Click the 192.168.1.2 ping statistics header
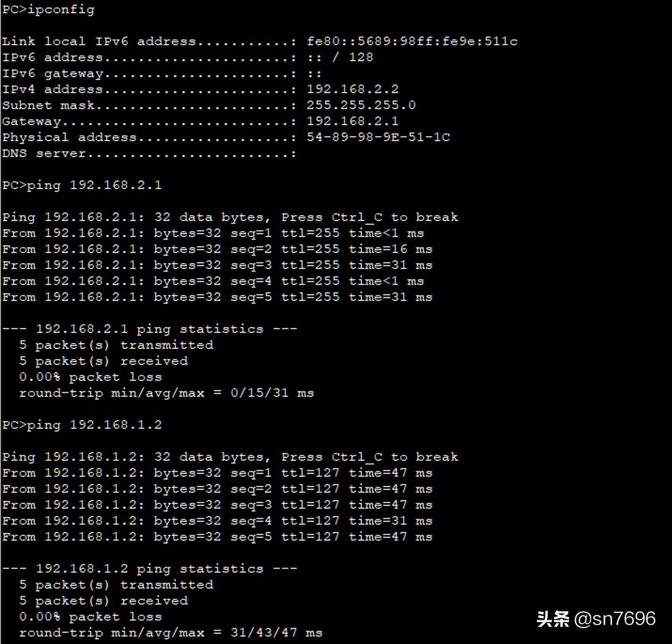Image resolution: width=672 pixels, height=644 pixels. 149,569
